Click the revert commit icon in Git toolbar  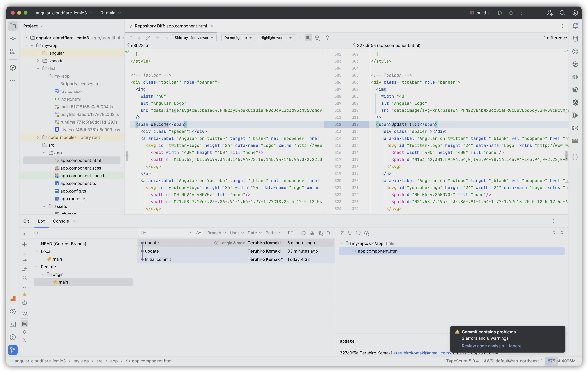point(350,232)
